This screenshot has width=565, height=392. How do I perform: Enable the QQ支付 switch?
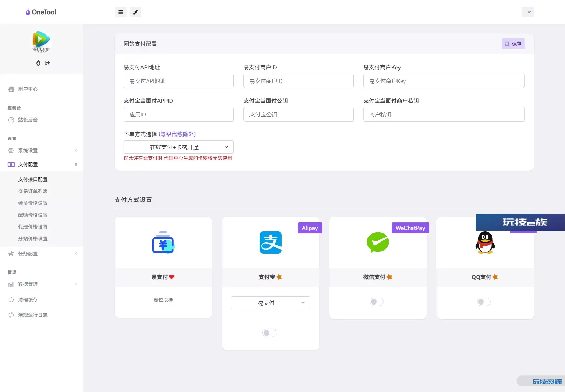(x=484, y=302)
